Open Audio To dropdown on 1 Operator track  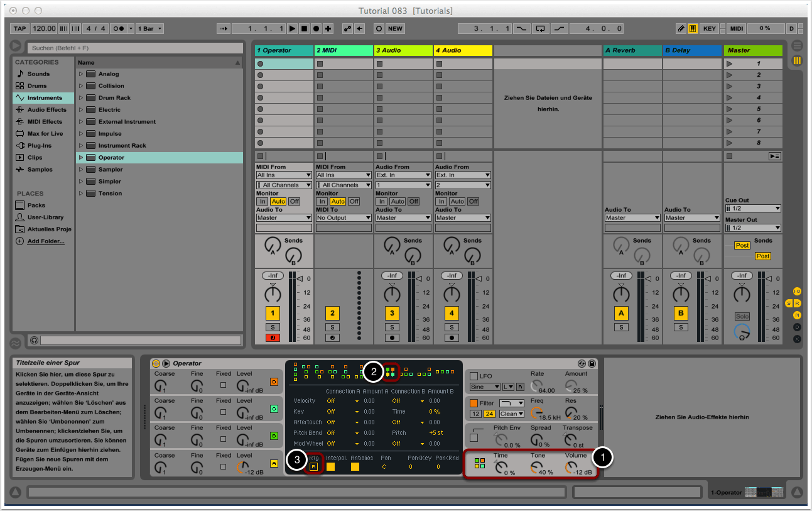pyautogui.click(x=284, y=217)
